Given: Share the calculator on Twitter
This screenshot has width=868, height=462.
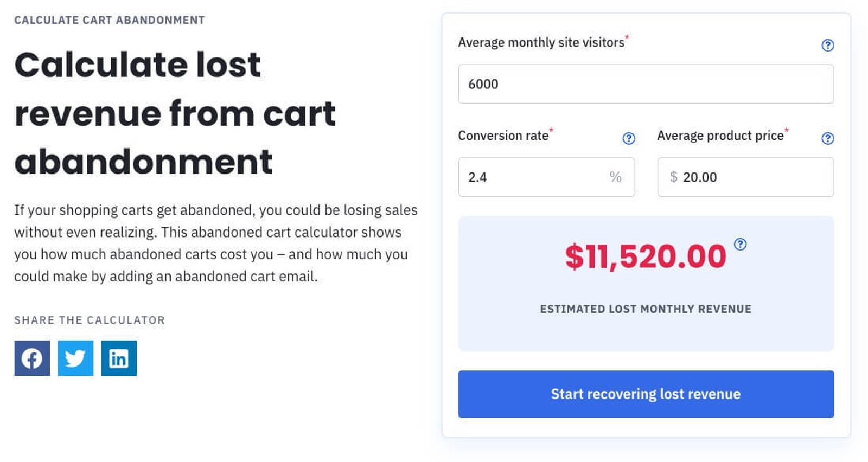Looking at the screenshot, I should [75, 358].
